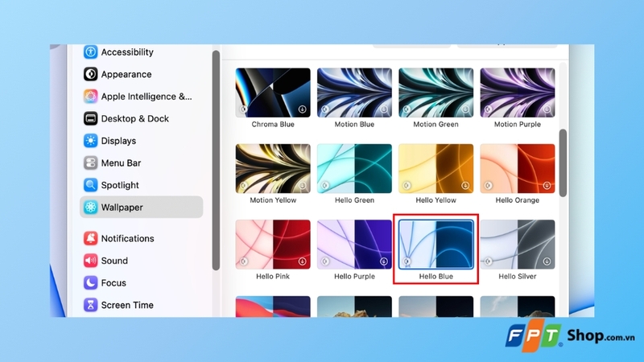Choose the Chroma Blue wallpaper thumbnail
This screenshot has width=644, height=362.
point(273,93)
